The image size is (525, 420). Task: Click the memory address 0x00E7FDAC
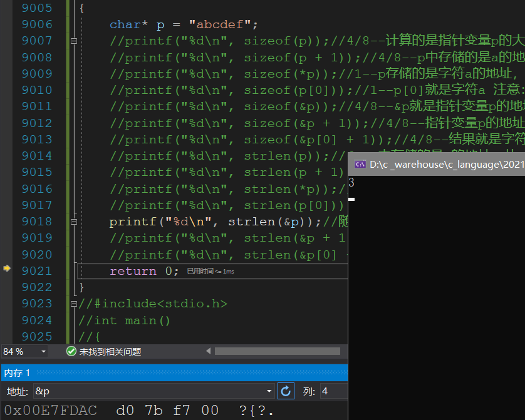[51, 411]
